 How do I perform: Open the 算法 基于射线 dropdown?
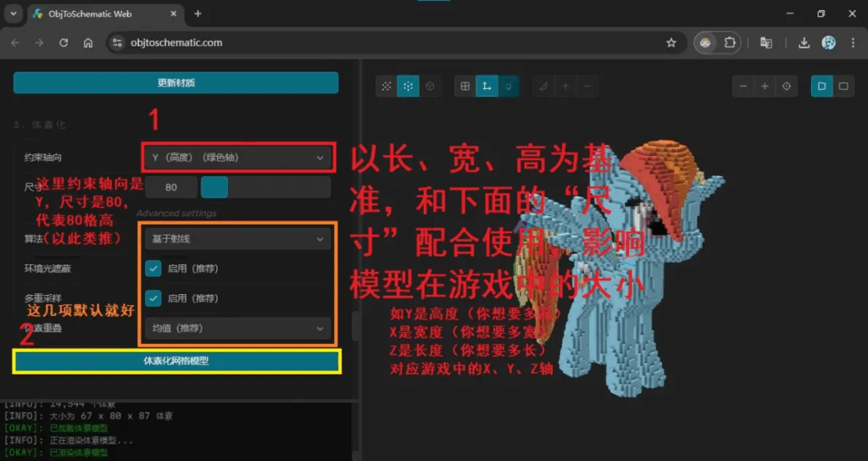coord(238,239)
